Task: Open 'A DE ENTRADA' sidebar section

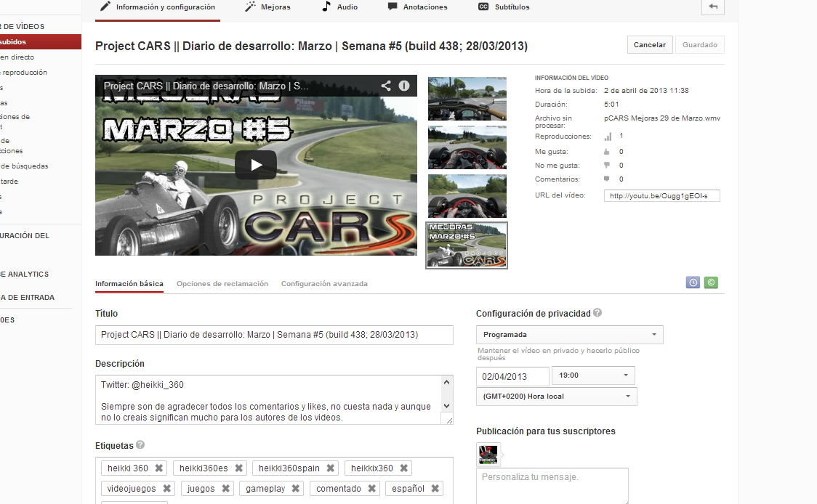Action: pyautogui.click(x=28, y=297)
